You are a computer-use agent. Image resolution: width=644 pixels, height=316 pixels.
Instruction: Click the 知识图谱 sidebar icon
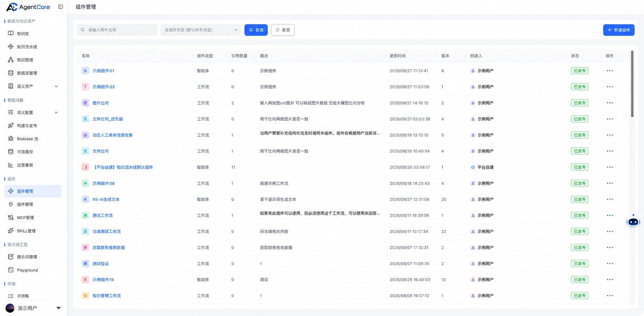click(11, 60)
